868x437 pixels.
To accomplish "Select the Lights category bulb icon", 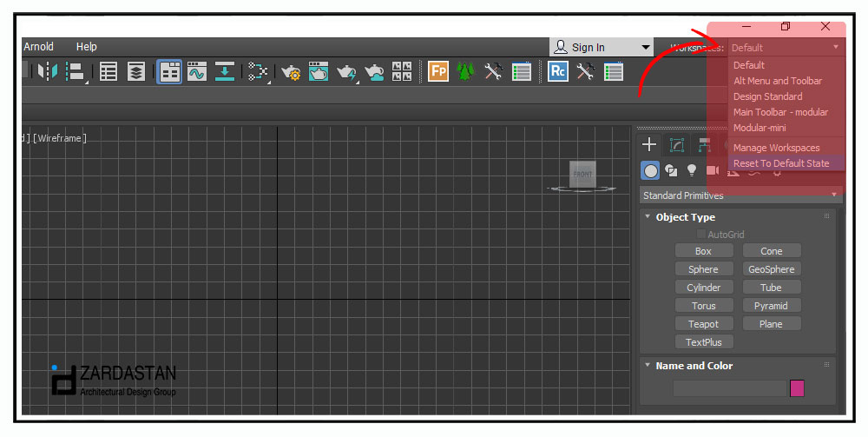I will pos(692,170).
